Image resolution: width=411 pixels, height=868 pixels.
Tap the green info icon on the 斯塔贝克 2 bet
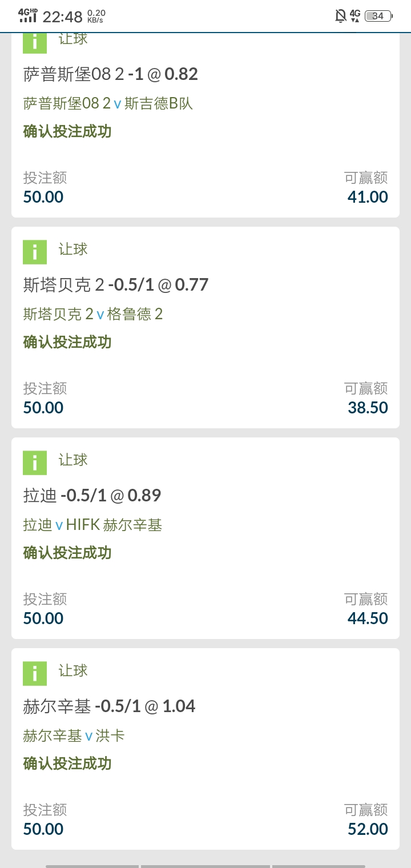[35, 252]
